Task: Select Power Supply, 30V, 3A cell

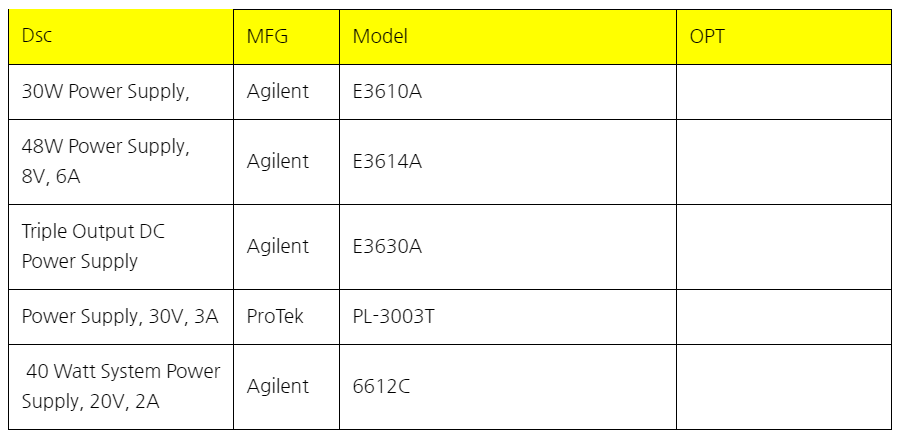Action: 120,316
